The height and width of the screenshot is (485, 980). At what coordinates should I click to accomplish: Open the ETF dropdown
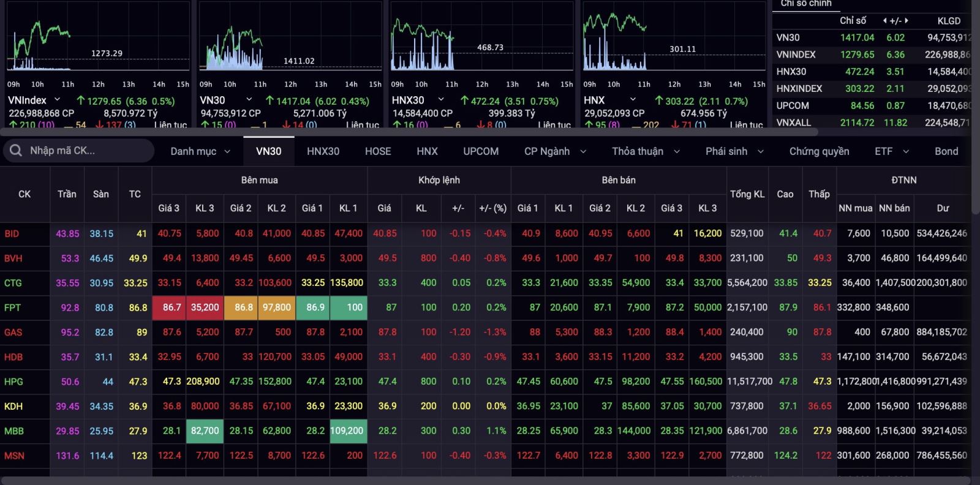[x=892, y=151]
